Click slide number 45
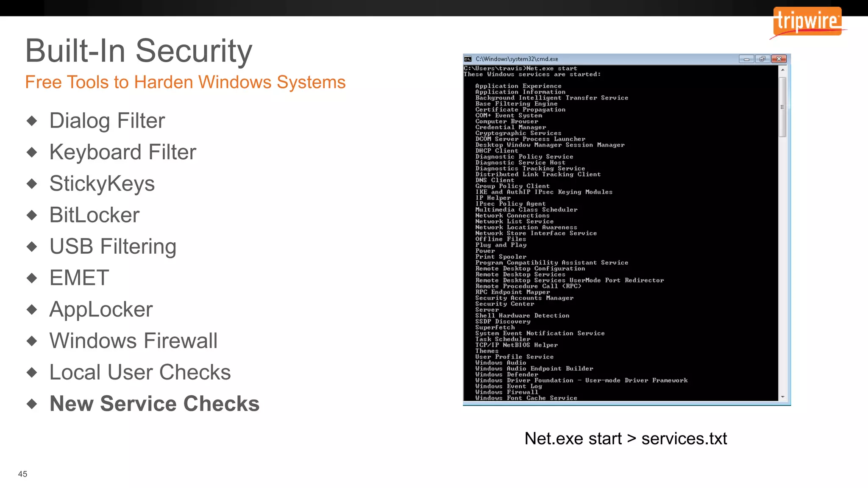 22,474
